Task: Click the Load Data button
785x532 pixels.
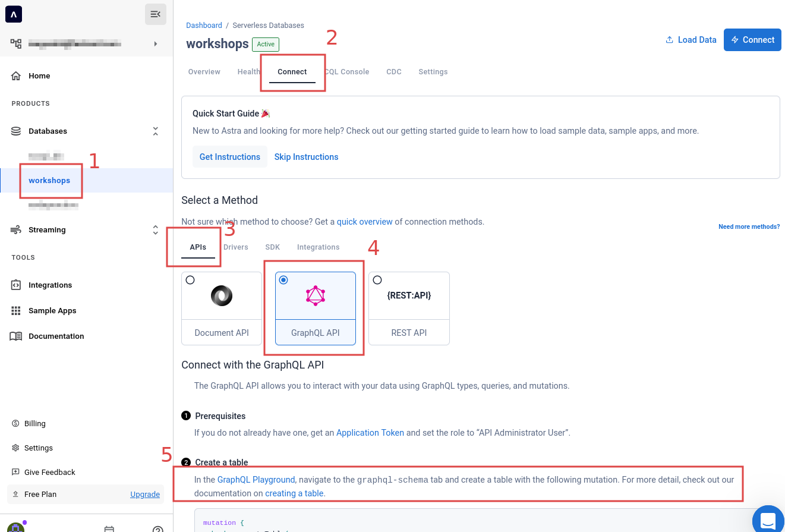Action: [691, 40]
